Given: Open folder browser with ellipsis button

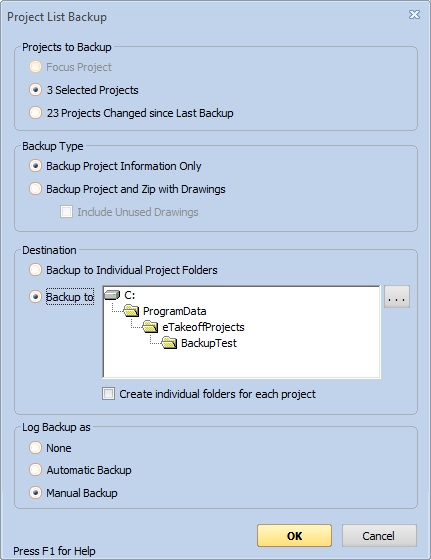Looking at the screenshot, I should (x=397, y=297).
